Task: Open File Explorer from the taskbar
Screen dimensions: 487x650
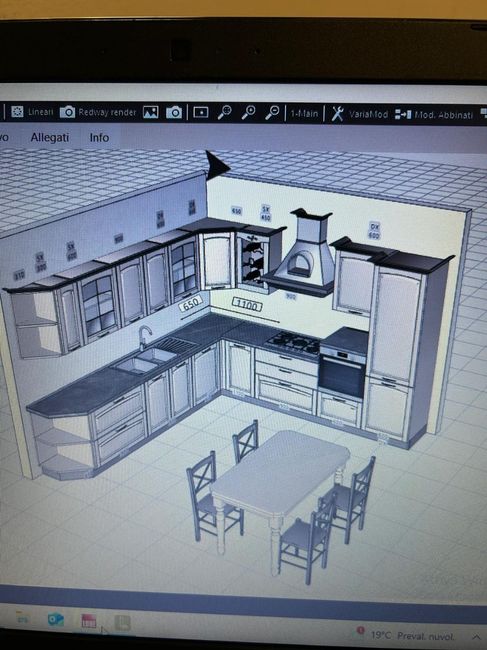Action: point(23,619)
